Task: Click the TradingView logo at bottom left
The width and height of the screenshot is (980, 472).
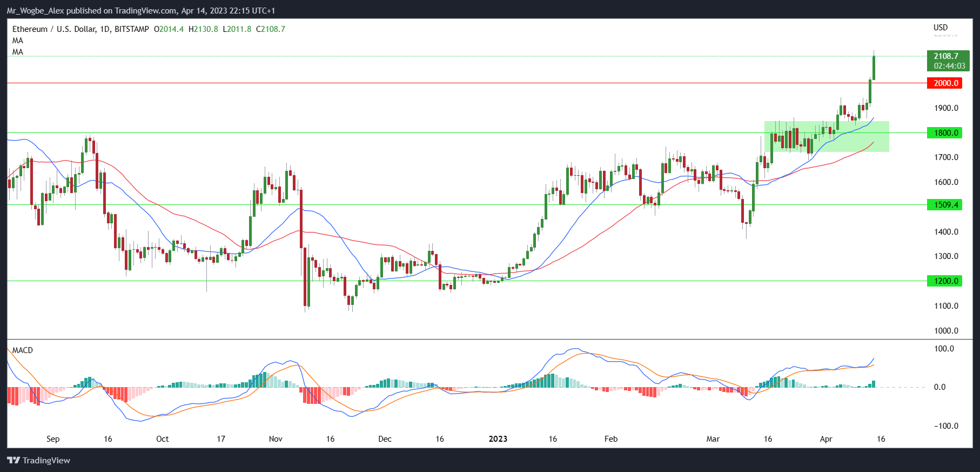Action: (x=38, y=461)
